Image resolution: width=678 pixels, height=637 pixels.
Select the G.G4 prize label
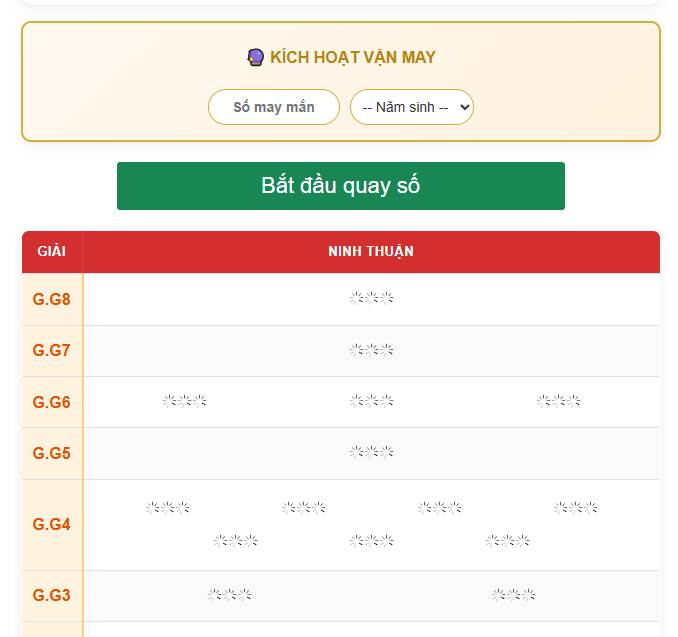coord(51,524)
